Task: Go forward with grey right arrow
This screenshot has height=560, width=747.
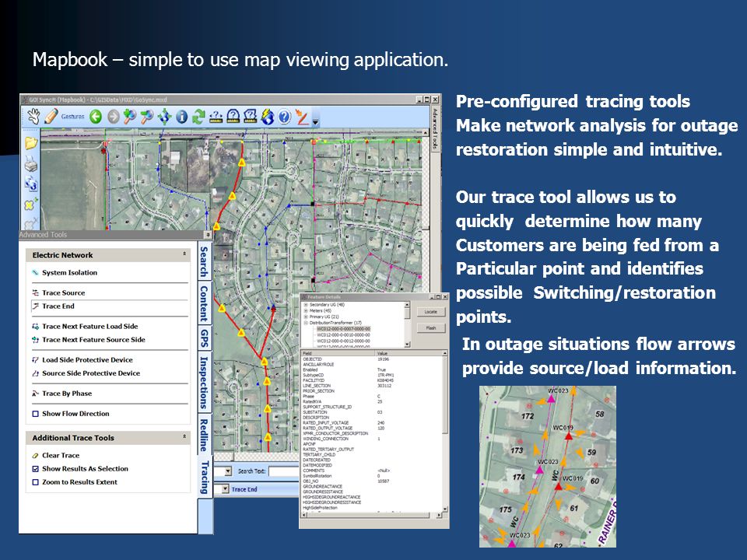Action: (x=113, y=116)
